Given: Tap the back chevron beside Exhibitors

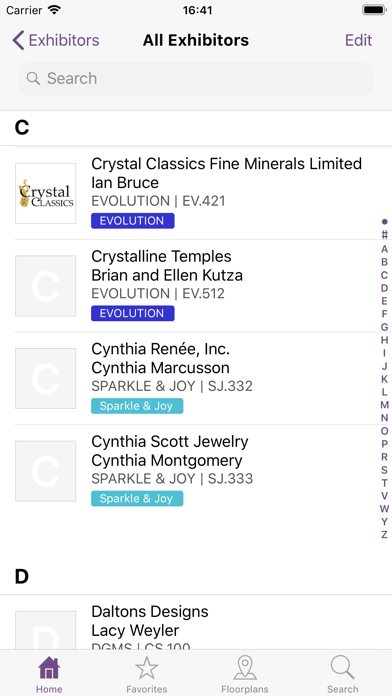Looking at the screenshot, I should click(18, 40).
